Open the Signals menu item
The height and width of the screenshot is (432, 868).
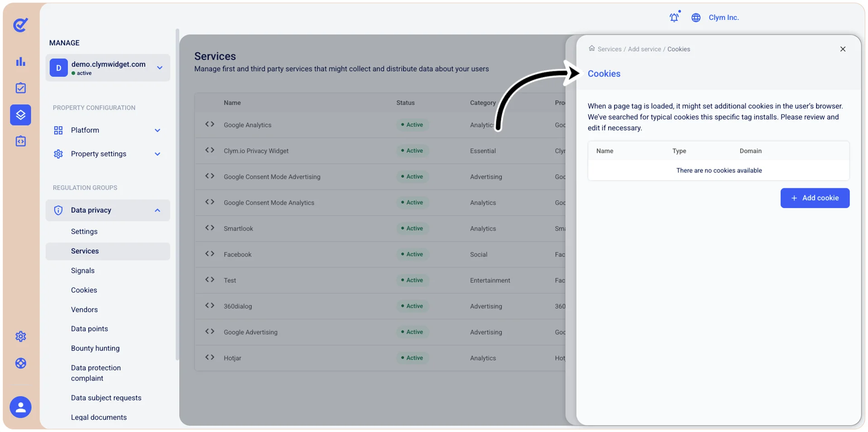pos(83,271)
